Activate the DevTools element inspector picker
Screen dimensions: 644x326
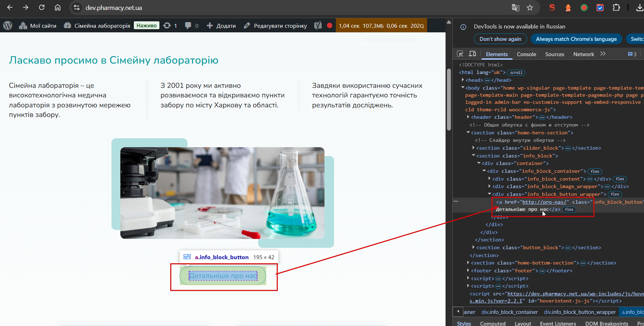tap(460, 54)
